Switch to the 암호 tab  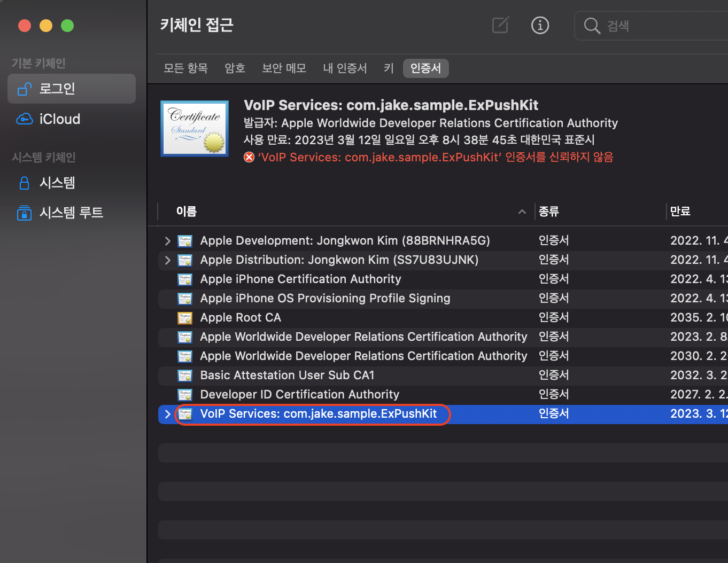(x=235, y=68)
